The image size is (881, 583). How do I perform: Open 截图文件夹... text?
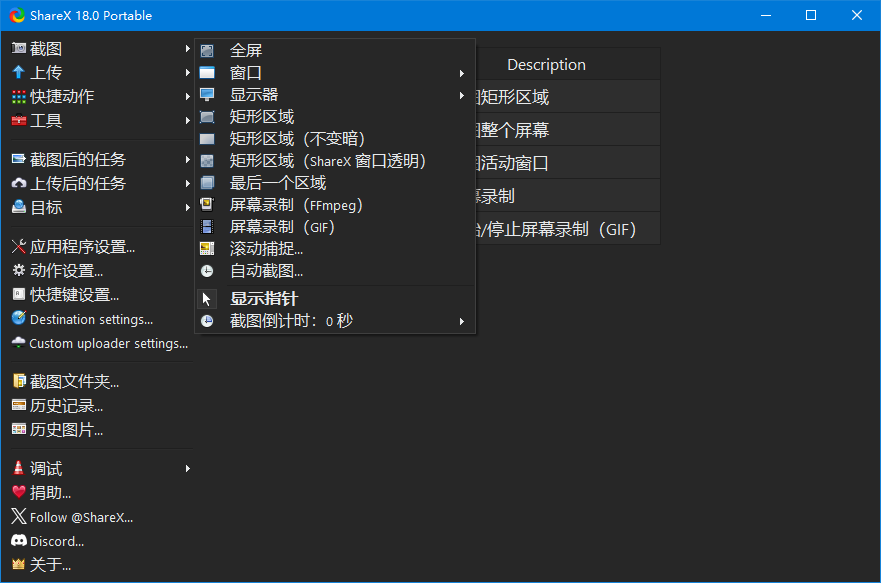tap(74, 381)
